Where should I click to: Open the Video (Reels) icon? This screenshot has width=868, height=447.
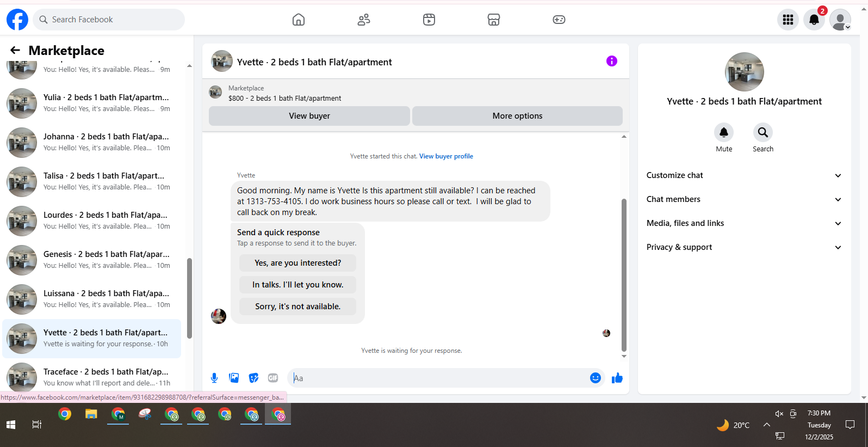pos(429,20)
